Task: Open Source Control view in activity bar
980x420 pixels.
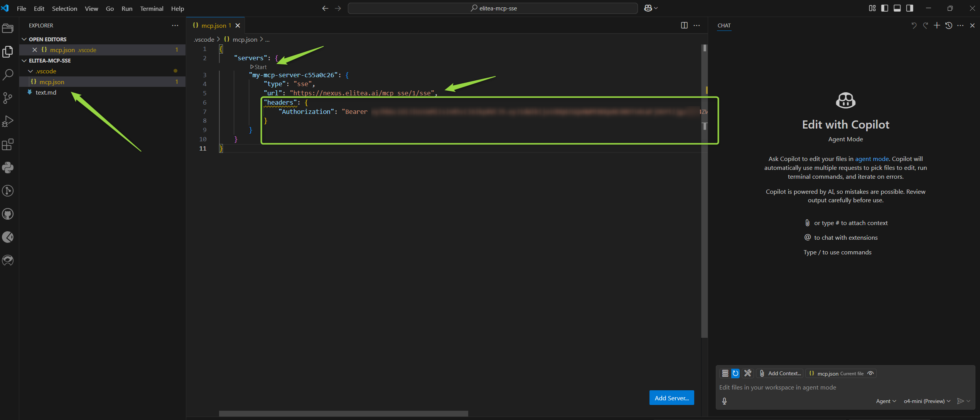Action: [x=8, y=98]
